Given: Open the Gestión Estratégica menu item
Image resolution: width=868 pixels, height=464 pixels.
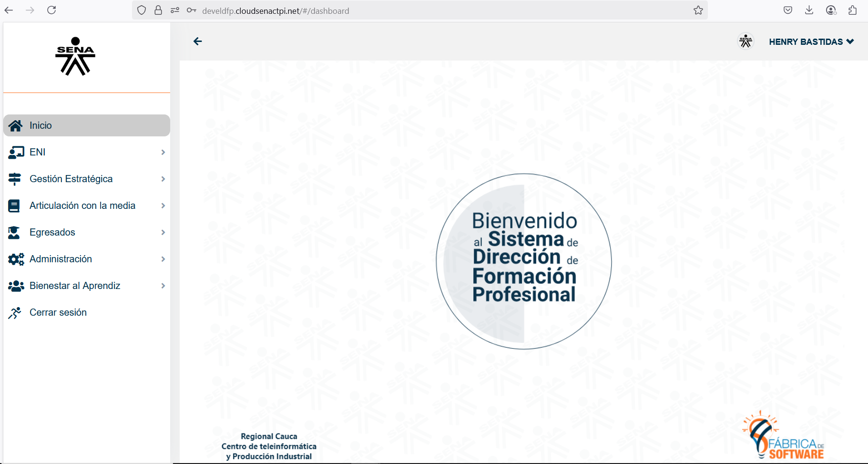Looking at the screenshot, I should pyautogui.click(x=71, y=179).
